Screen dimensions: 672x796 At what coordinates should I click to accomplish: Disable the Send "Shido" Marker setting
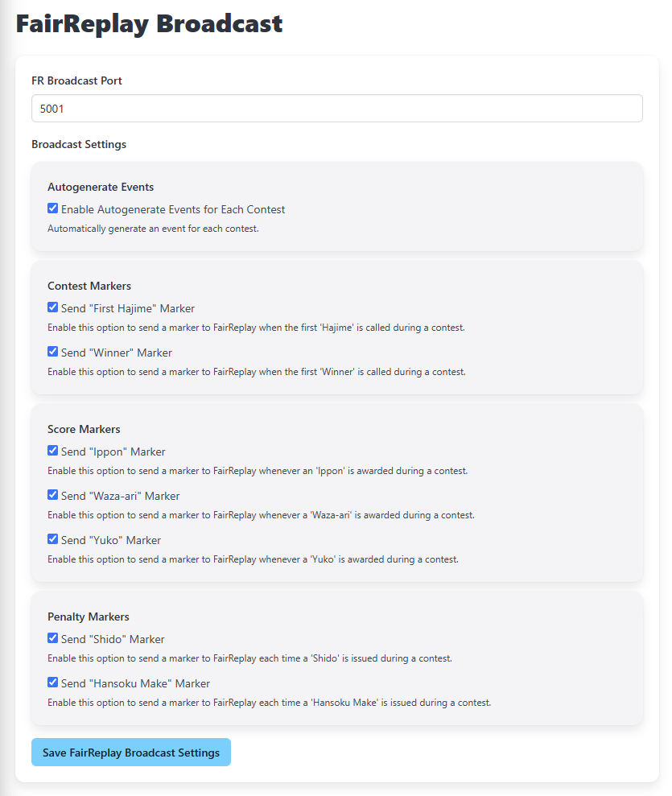[52, 637]
